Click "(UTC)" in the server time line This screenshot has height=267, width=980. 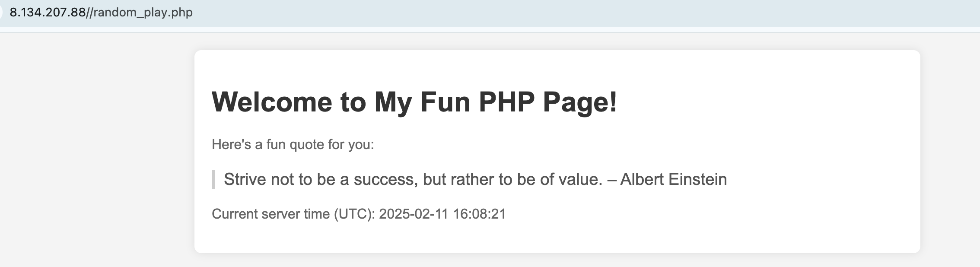(354, 214)
